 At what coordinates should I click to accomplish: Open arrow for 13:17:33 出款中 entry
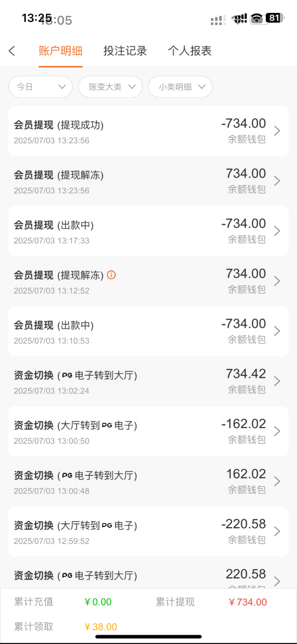tap(277, 231)
